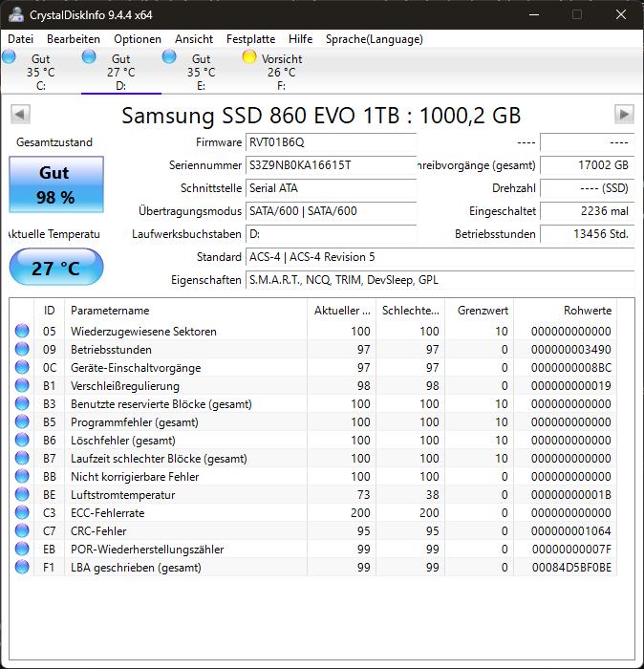
Task: Click the Übertragungsmodus field SATA/600
Action: tap(331, 211)
